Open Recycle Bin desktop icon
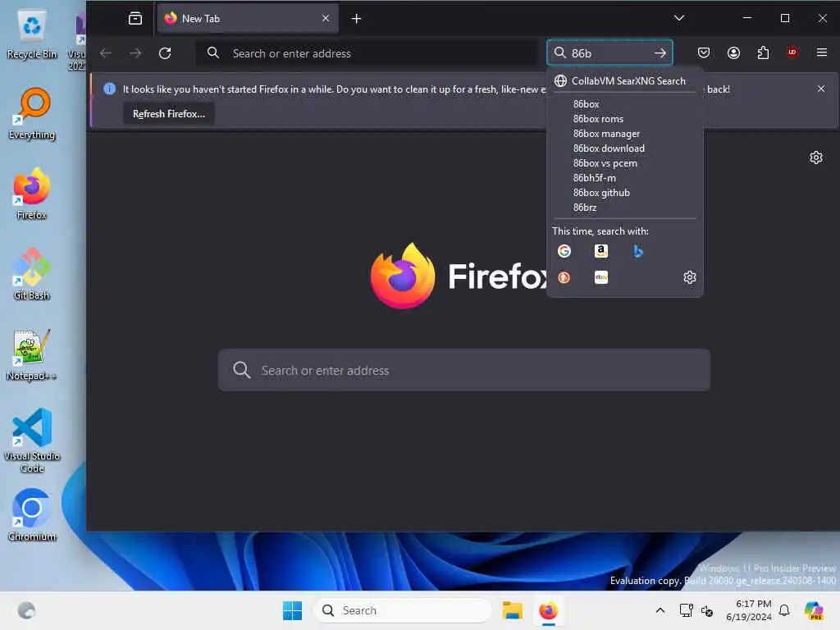The width and height of the screenshot is (840, 630). tap(32, 34)
